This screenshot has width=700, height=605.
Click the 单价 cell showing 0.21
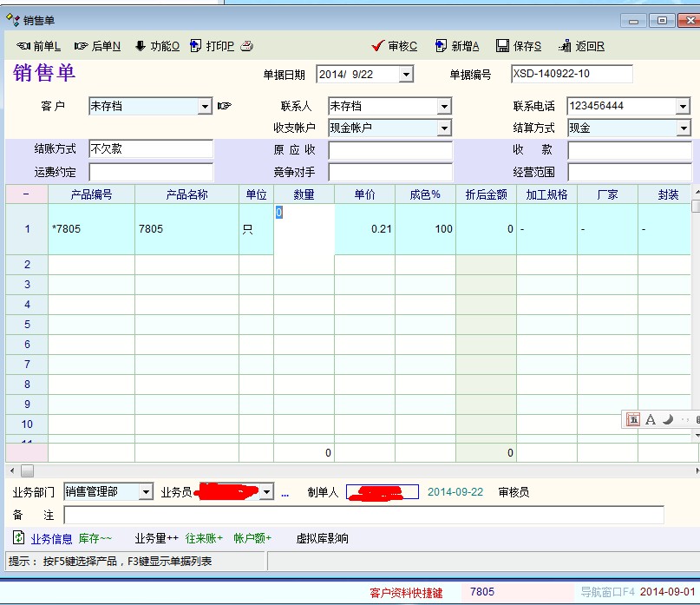[364, 229]
